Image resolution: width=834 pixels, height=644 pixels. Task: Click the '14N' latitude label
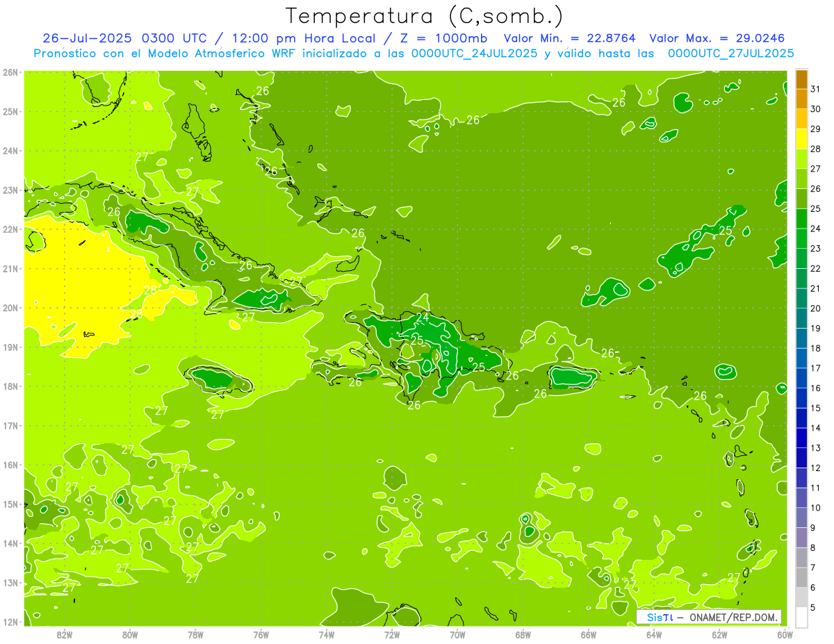coord(10,543)
